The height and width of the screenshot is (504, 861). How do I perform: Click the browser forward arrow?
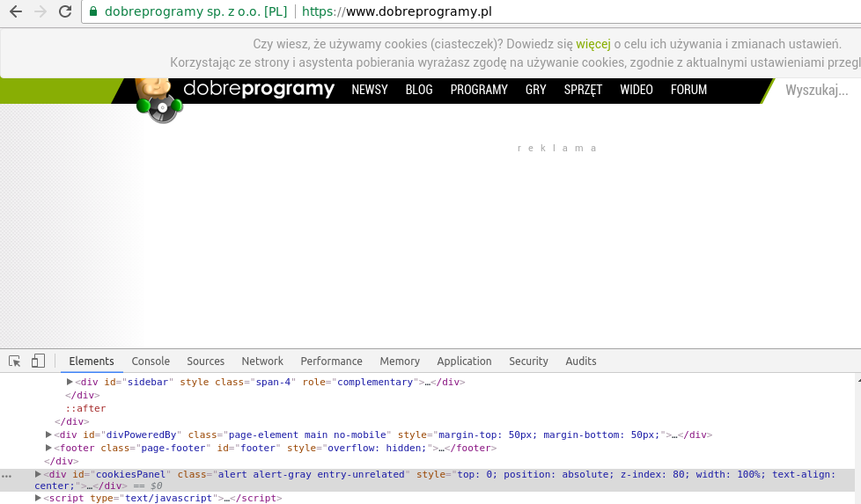pos(40,11)
